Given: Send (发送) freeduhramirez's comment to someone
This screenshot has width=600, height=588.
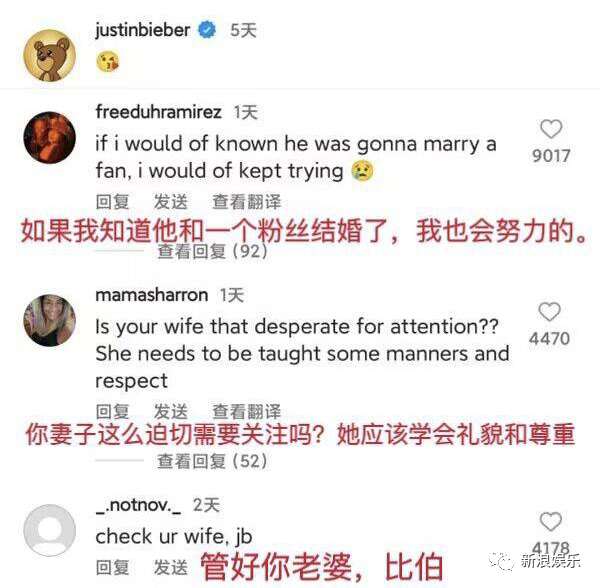Looking at the screenshot, I should tap(171, 202).
